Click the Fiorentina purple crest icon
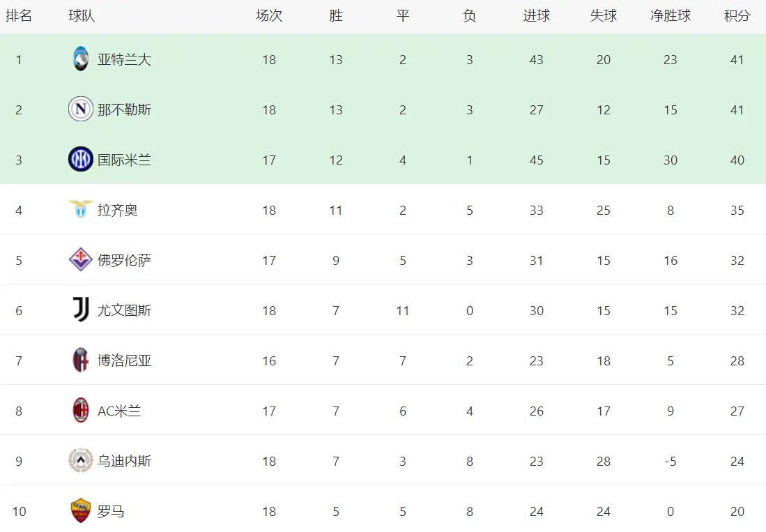Viewport: 766px width, 532px height. click(81, 260)
